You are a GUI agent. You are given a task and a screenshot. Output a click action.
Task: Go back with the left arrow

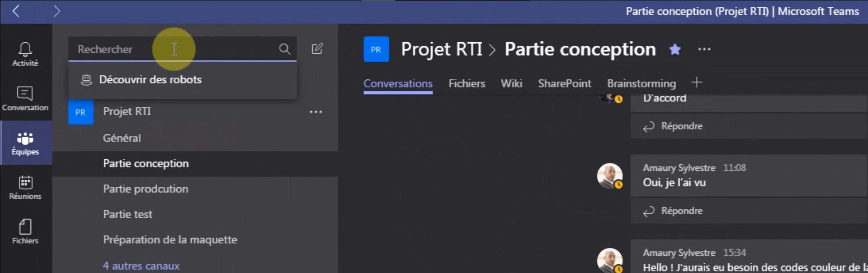coord(16,11)
